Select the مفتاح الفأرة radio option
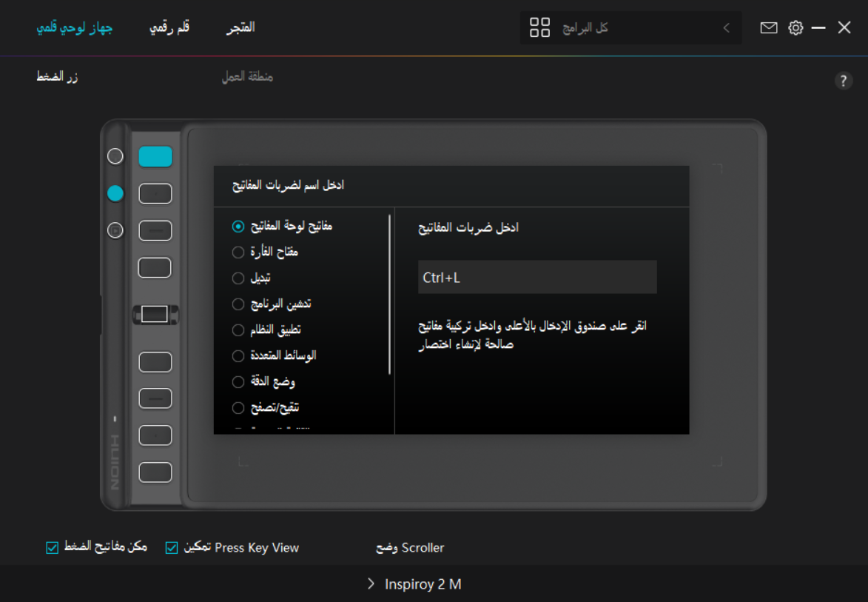The height and width of the screenshot is (602, 868). [x=238, y=252]
